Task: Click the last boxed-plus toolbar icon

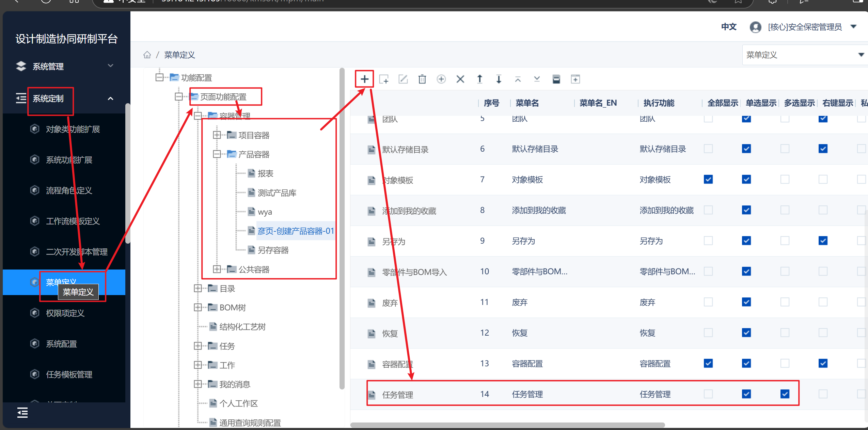Action: [575, 79]
